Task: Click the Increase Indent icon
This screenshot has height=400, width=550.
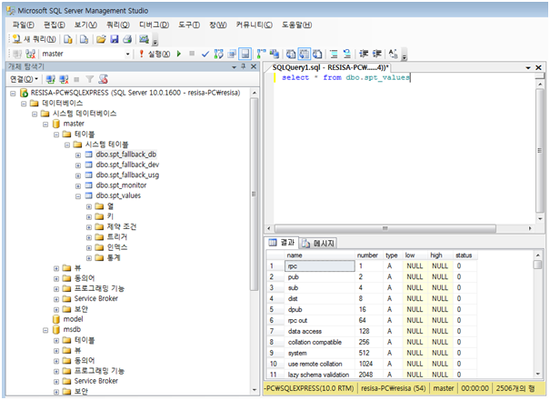Action: 377,54
